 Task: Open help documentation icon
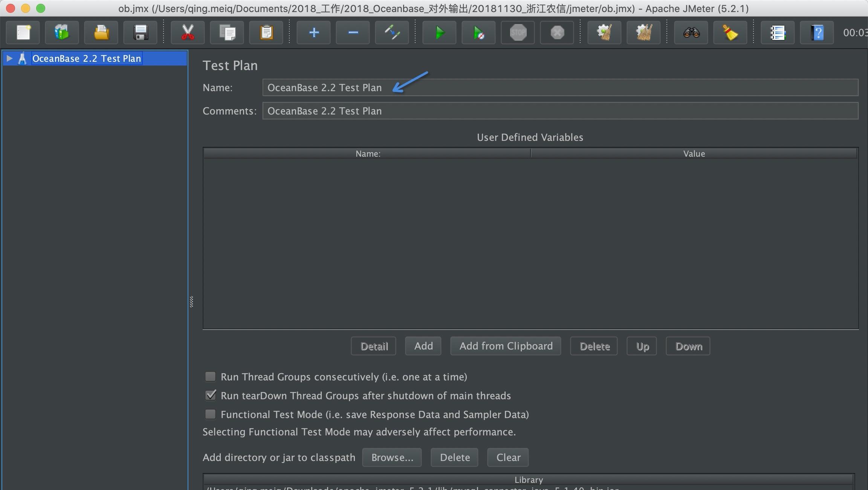(x=817, y=32)
